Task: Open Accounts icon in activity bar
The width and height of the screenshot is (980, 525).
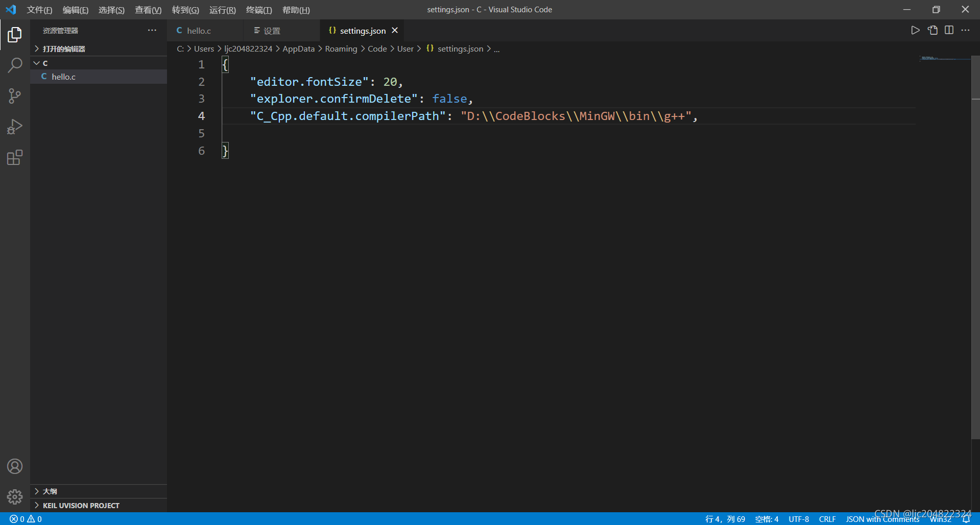Action: 15,466
